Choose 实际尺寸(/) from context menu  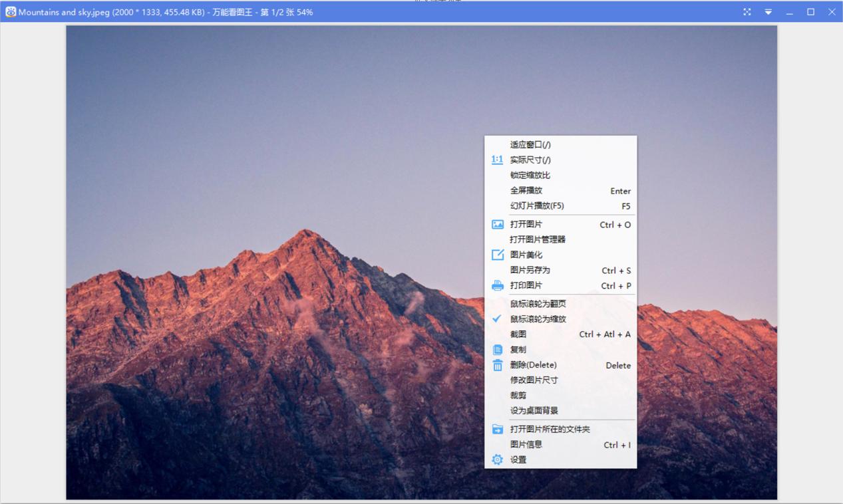pos(560,160)
